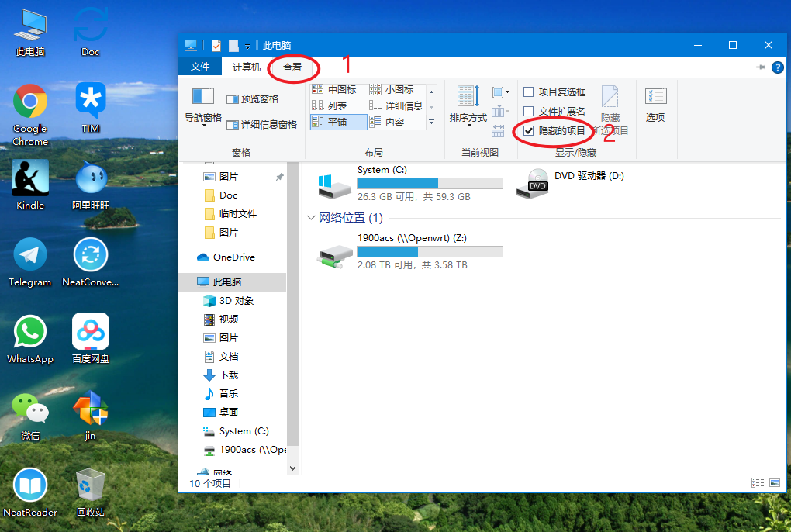Image resolution: width=791 pixels, height=532 pixels.
Task: Open the Google Chrome desktop icon
Action: click(29, 115)
